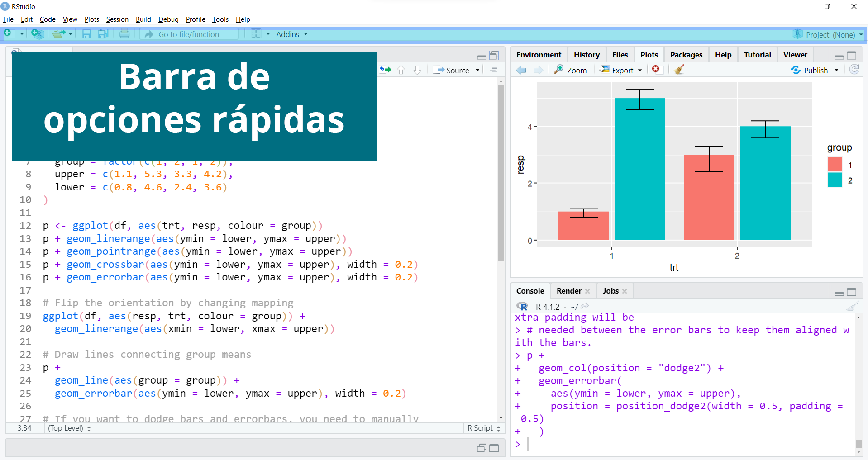This screenshot has width=868, height=460.
Task: Switch to the Packages tab
Action: point(686,55)
